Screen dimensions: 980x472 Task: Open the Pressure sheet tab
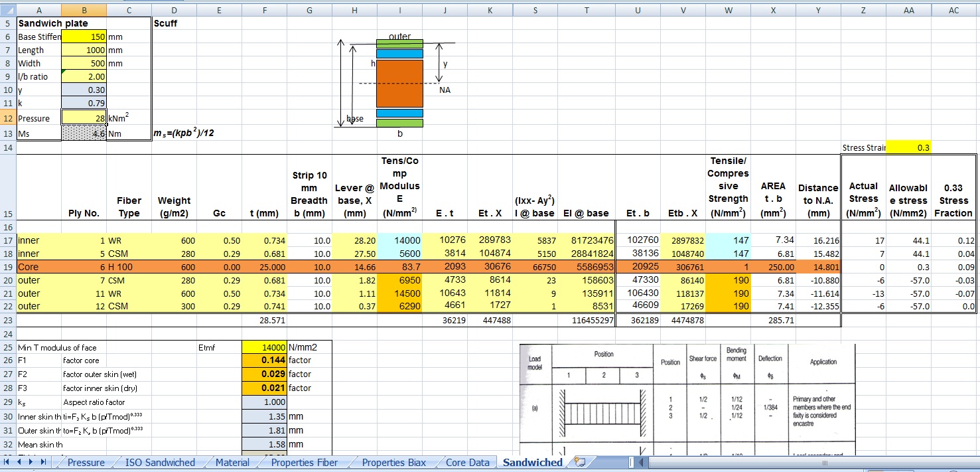86,463
